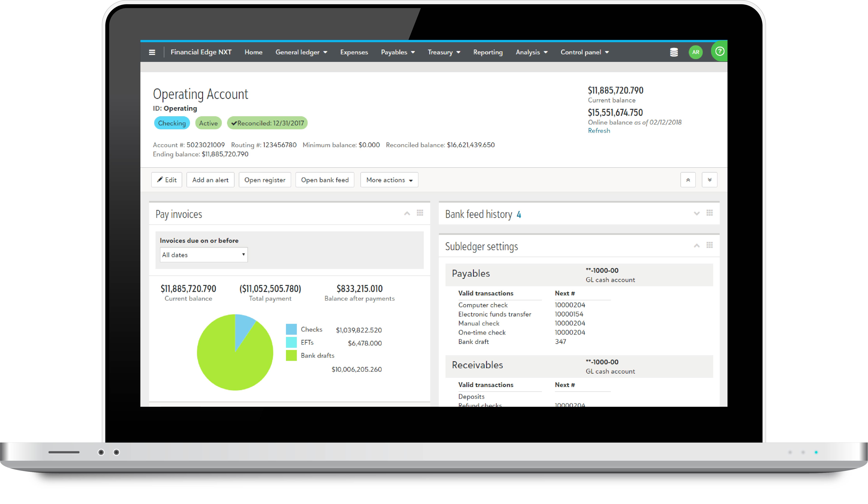Grab the Pay invoices tile grid handle
Viewport: 868px width, 504px height.
[420, 213]
